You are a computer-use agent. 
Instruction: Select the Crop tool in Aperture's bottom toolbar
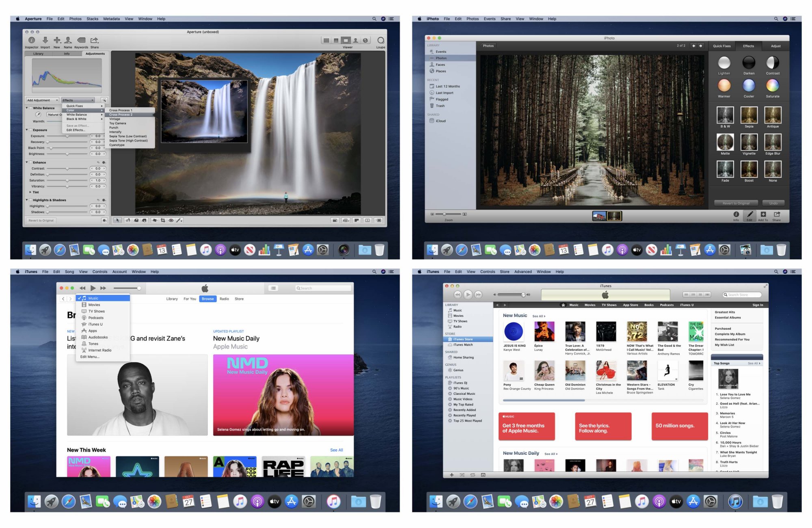click(x=163, y=220)
